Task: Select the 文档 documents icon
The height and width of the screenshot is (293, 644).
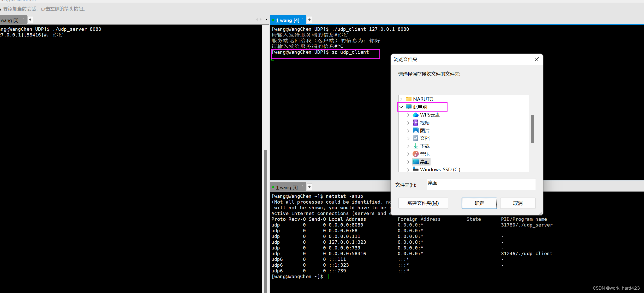Action: [x=416, y=138]
